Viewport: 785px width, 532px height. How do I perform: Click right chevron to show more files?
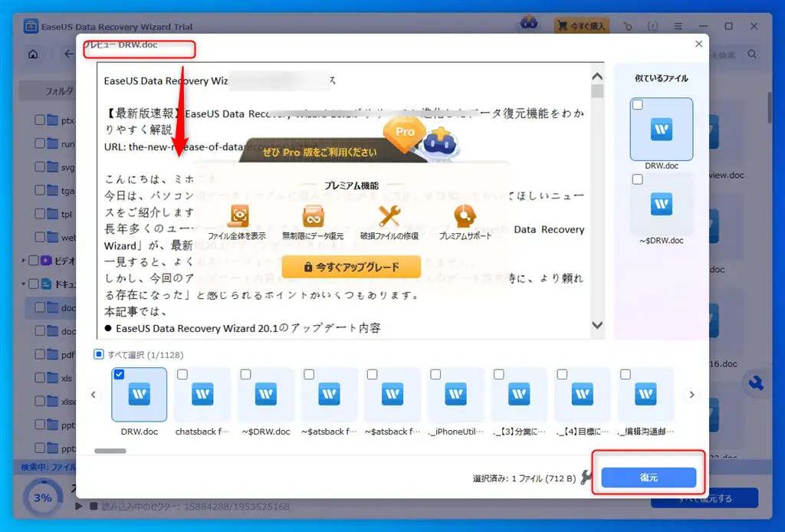point(691,394)
